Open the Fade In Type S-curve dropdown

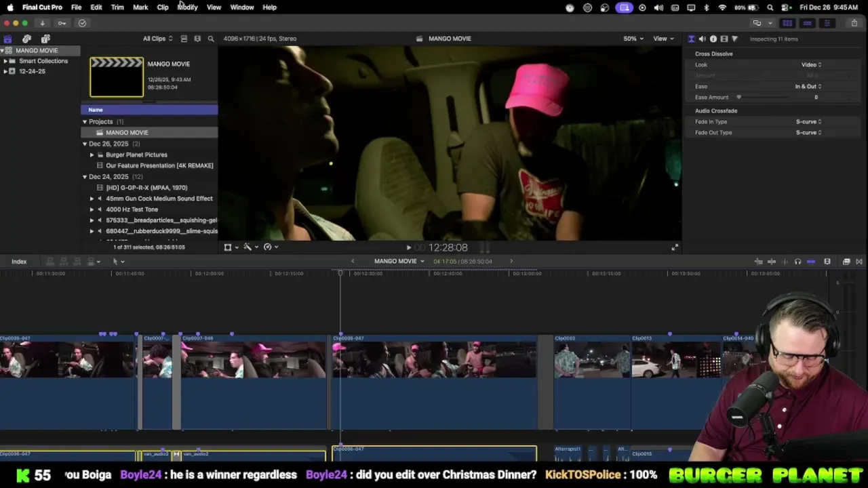tap(808, 121)
